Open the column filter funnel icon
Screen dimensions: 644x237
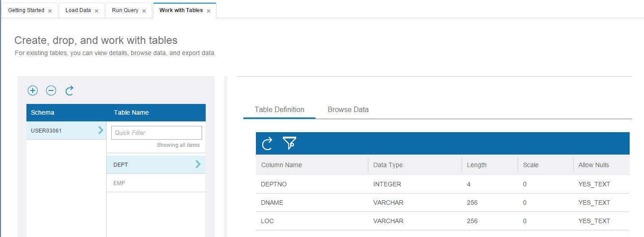(290, 143)
